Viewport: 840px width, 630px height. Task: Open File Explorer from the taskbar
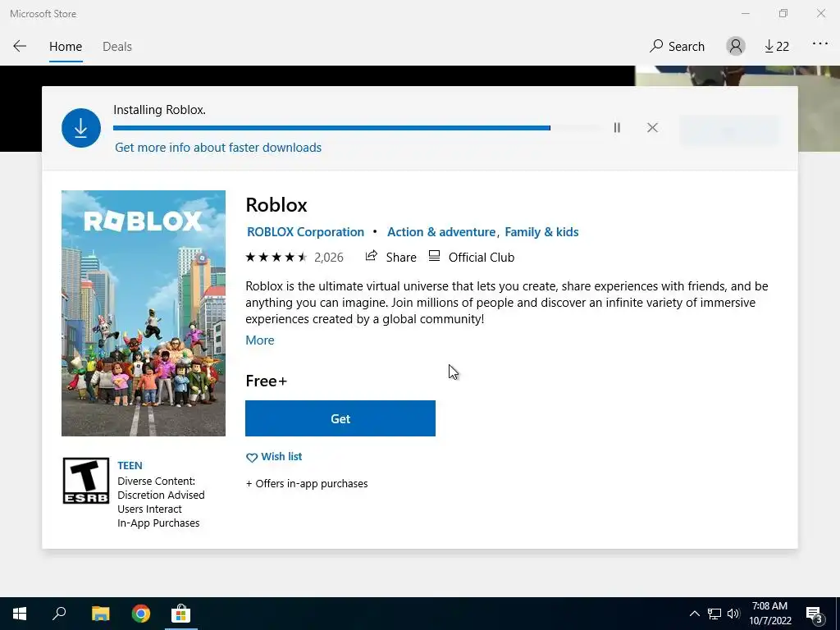pos(101,614)
